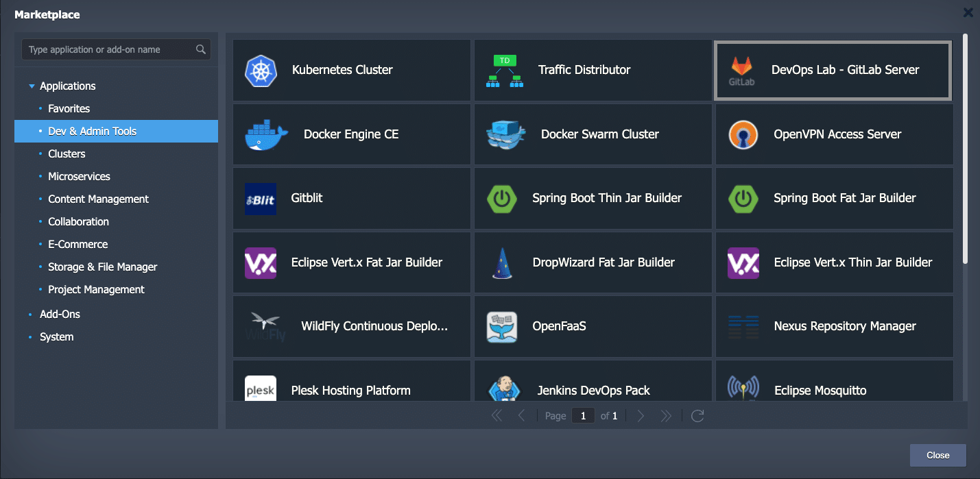The width and height of the screenshot is (980, 479).
Task: Click the WildFly logo icon
Action: 265,326
